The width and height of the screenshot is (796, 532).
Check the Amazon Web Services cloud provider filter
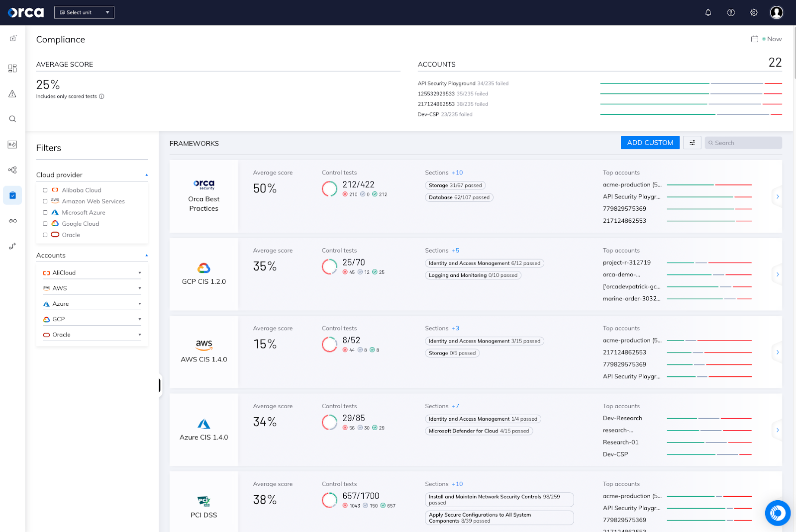pos(45,201)
